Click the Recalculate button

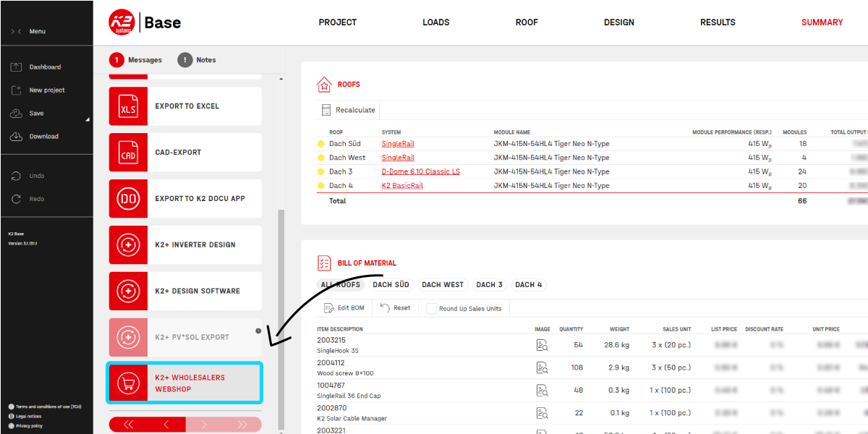point(349,110)
